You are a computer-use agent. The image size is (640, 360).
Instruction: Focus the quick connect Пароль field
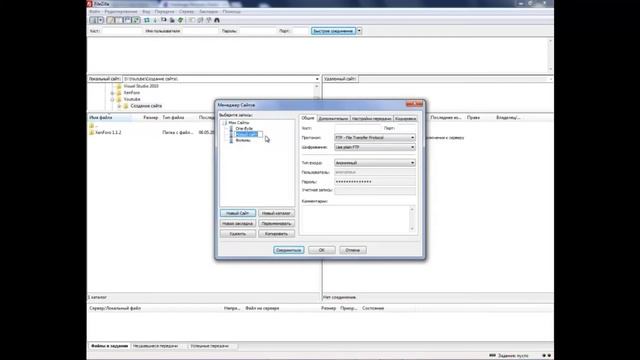[257, 31]
